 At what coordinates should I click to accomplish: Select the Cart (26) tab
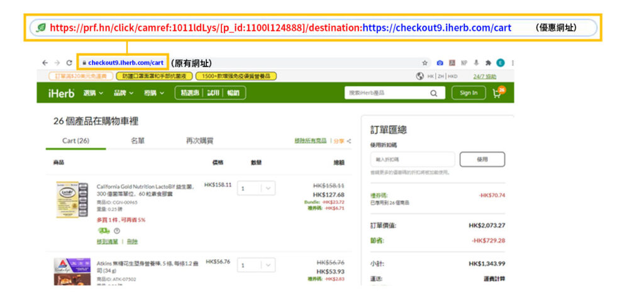[75, 141]
